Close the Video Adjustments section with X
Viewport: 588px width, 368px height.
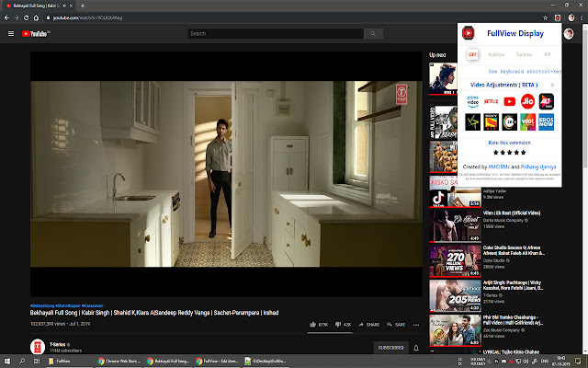pos(552,86)
